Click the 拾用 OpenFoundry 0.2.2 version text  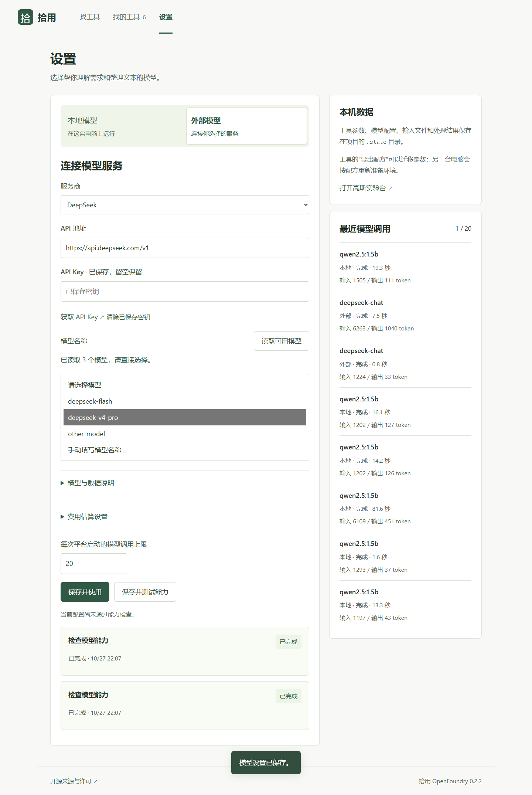(x=450, y=781)
